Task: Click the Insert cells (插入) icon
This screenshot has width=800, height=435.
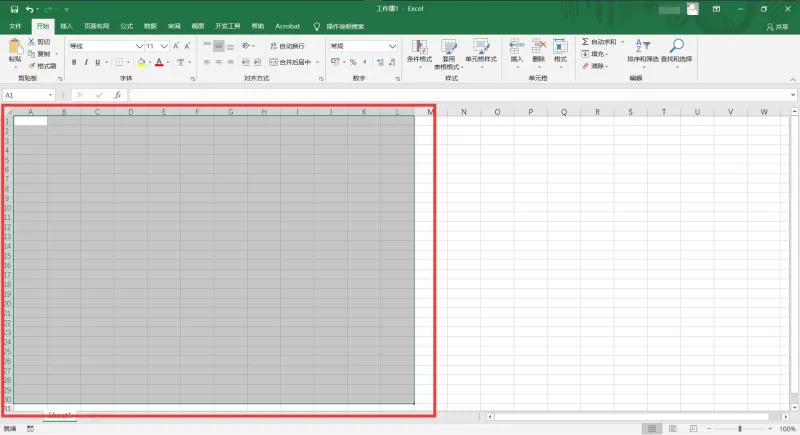Action: [516, 47]
